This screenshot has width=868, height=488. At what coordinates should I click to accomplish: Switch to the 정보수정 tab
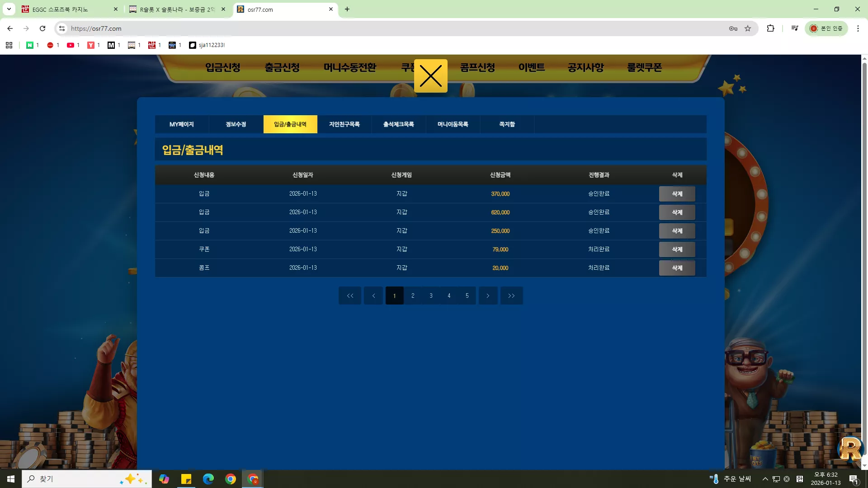(236, 124)
